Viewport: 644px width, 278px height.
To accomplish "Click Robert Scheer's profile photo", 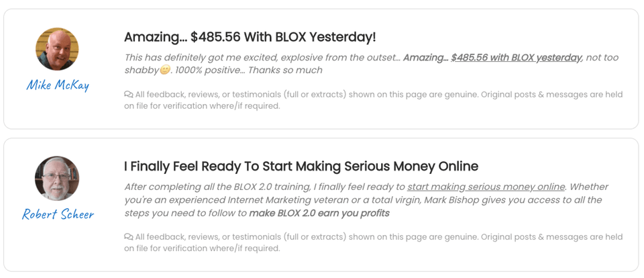I will coord(57,178).
